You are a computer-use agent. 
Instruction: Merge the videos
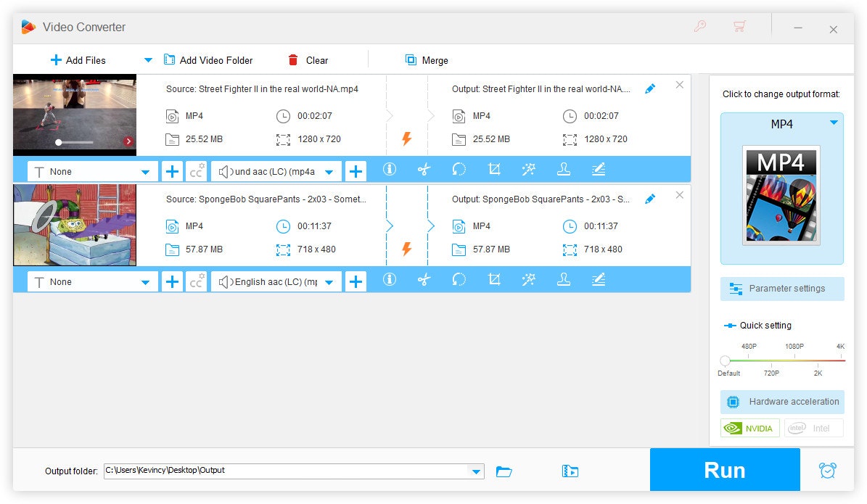(427, 60)
